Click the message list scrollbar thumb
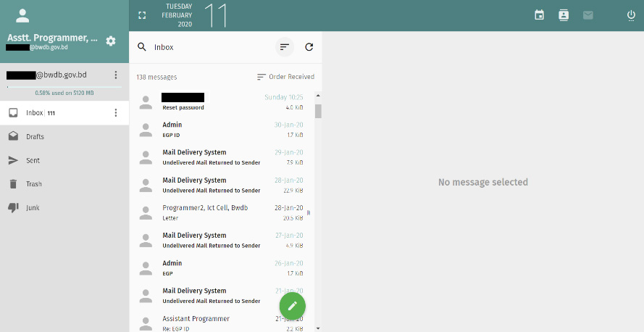This screenshot has width=644, height=332. (318, 111)
